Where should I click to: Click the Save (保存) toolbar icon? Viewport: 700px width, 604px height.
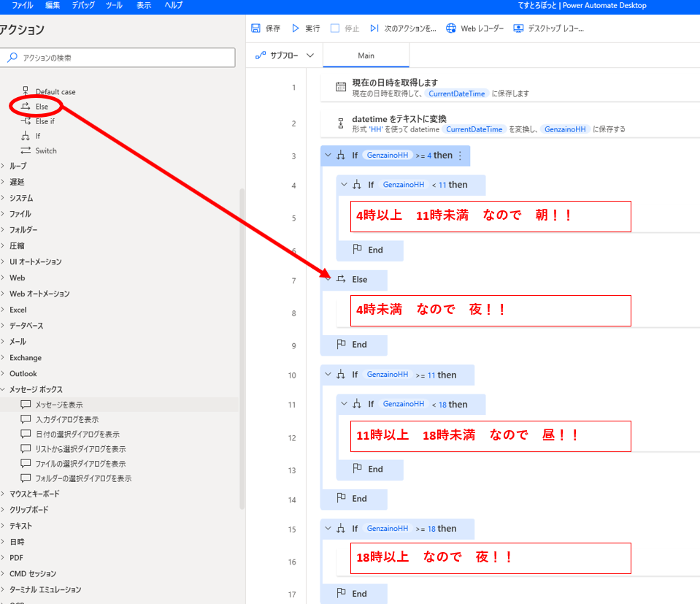click(255, 28)
